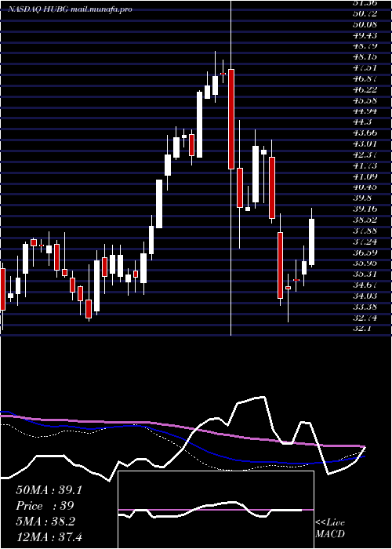Screen dimensions: 392x549
Task: Click the 5MA : 38.2 readout
Action: (x=45, y=522)
